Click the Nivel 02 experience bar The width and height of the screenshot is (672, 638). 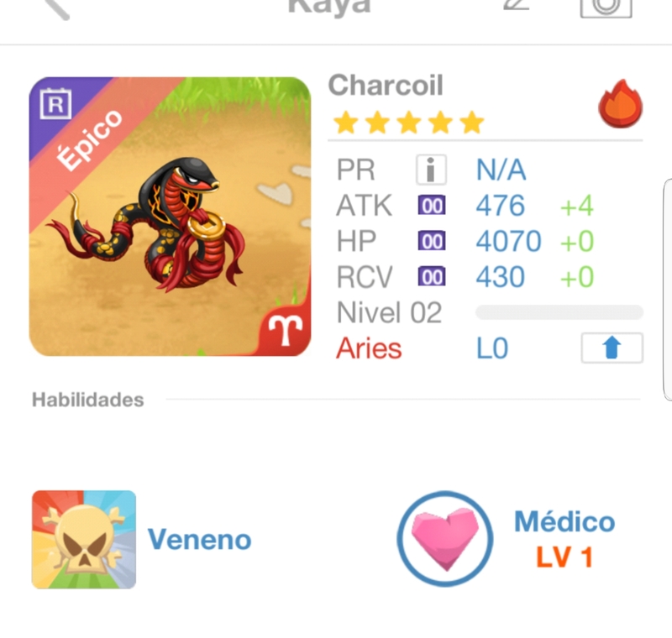(x=559, y=312)
